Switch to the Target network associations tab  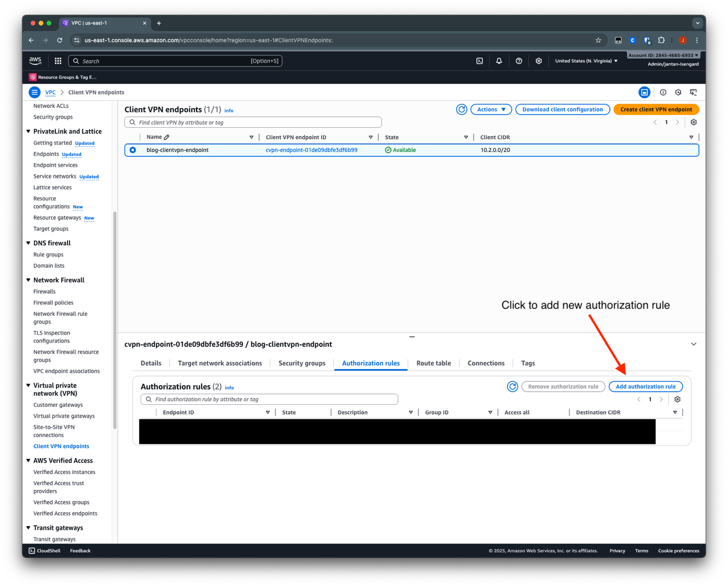(x=219, y=363)
